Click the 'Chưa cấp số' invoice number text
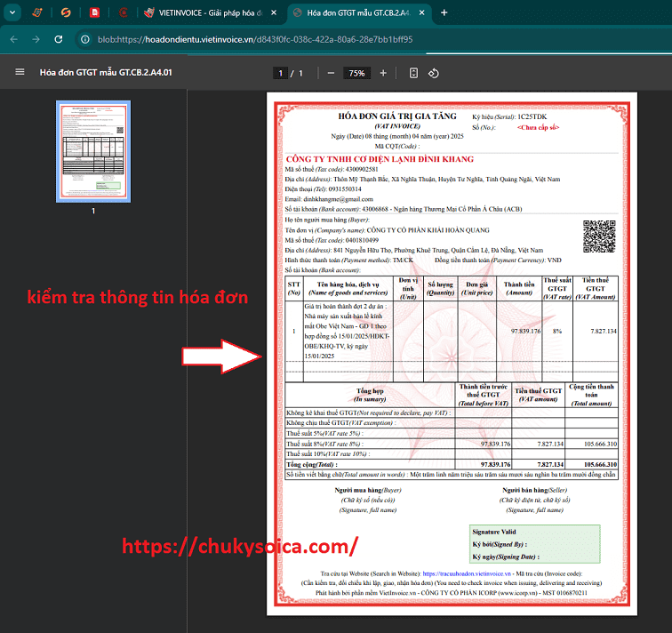The width and height of the screenshot is (672, 633). [x=538, y=127]
